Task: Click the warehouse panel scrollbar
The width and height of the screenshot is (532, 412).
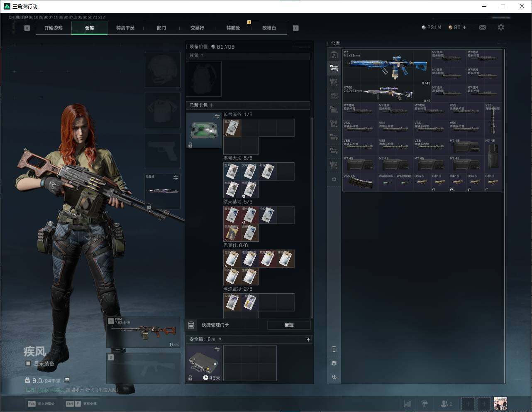Action: (505, 216)
